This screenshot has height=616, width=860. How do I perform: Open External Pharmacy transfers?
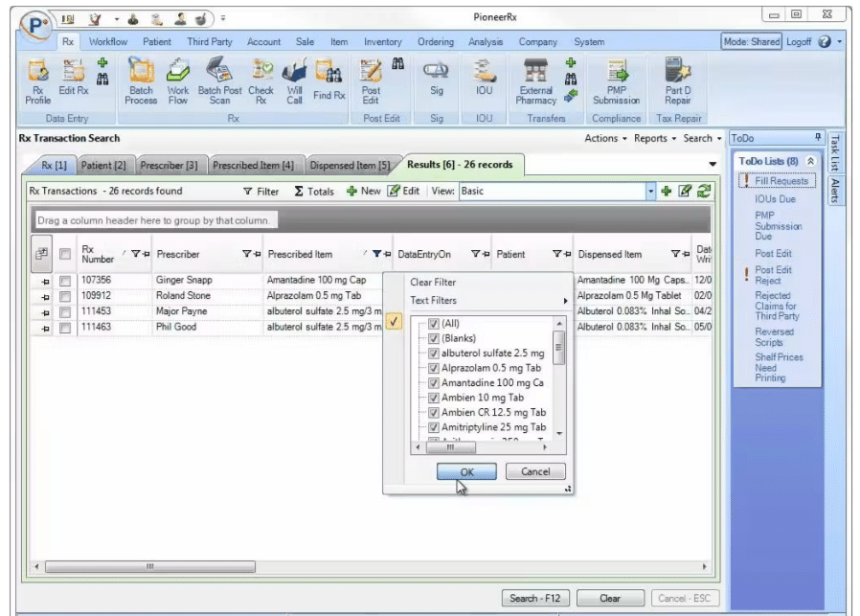[536, 80]
